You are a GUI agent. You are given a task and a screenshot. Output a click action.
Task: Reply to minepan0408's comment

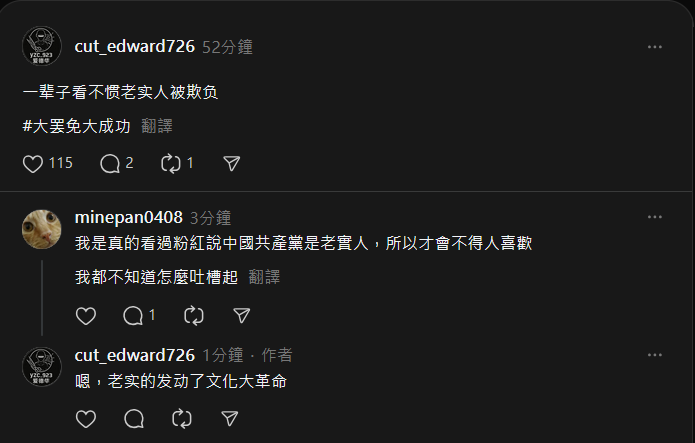tap(133, 316)
